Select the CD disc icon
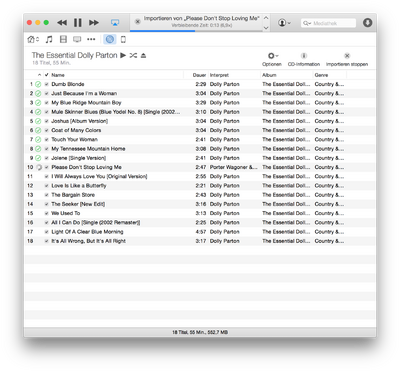Screen dimensions: 400x371 tap(110, 39)
